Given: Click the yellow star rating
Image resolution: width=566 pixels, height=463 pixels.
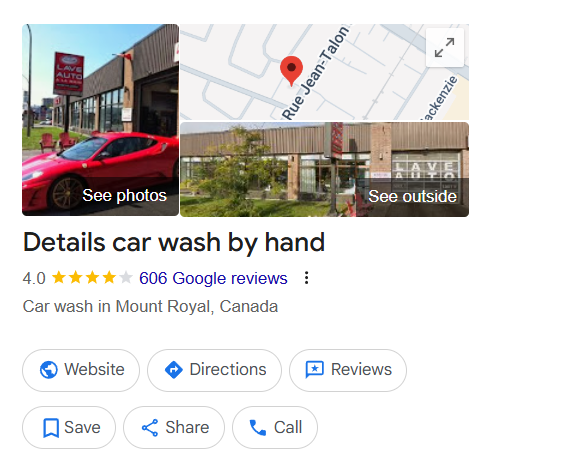Looking at the screenshot, I should pos(92,278).
